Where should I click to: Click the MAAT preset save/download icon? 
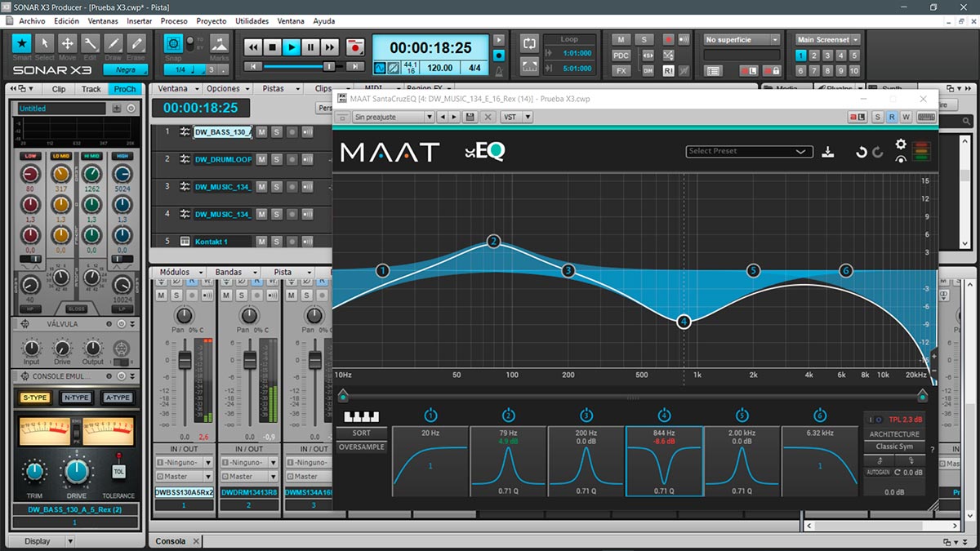pyautogui.click(x=827, y=152)
